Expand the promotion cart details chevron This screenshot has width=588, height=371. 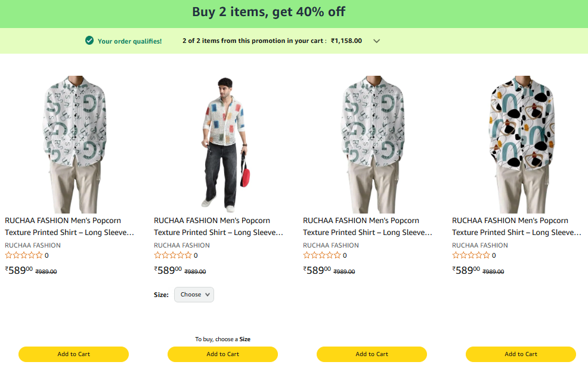376,41
